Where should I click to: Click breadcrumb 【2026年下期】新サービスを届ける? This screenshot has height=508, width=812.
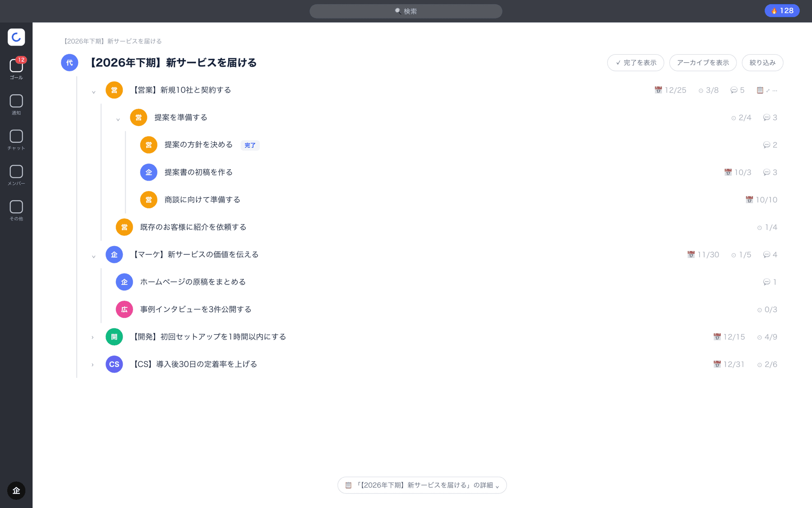click(x=111, y=41)
